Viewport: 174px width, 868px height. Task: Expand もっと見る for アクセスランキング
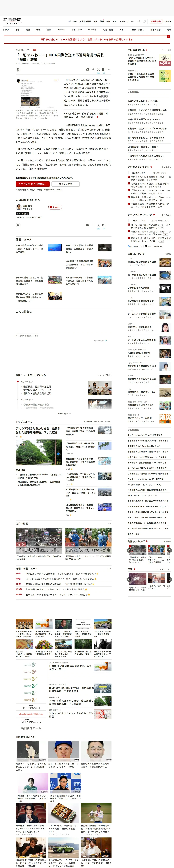coord(166,167)
